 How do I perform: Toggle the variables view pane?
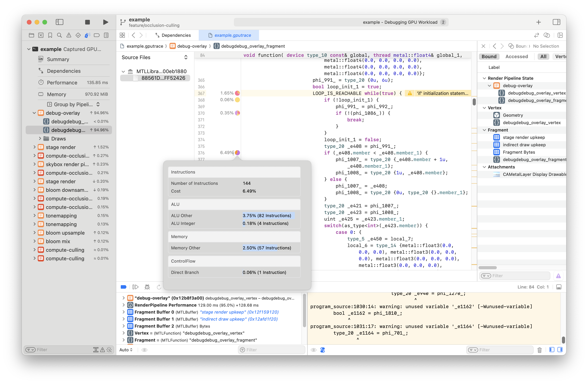(552, 350)
